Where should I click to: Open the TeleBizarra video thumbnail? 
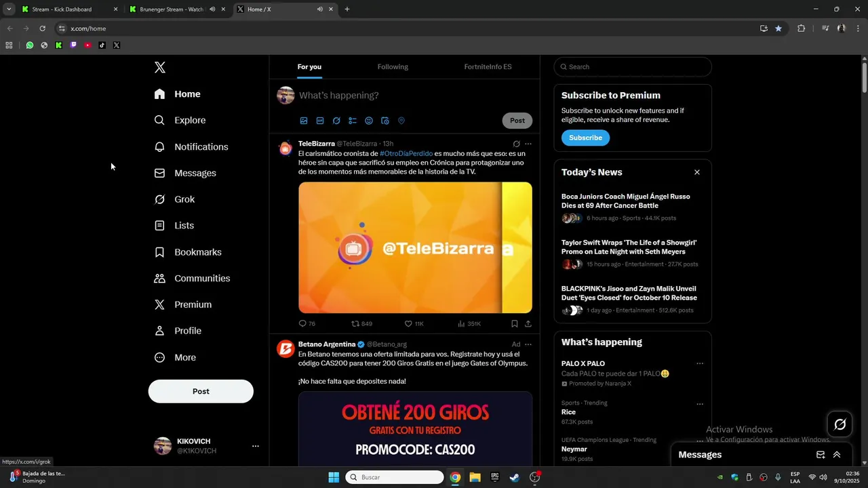point(415,247)
